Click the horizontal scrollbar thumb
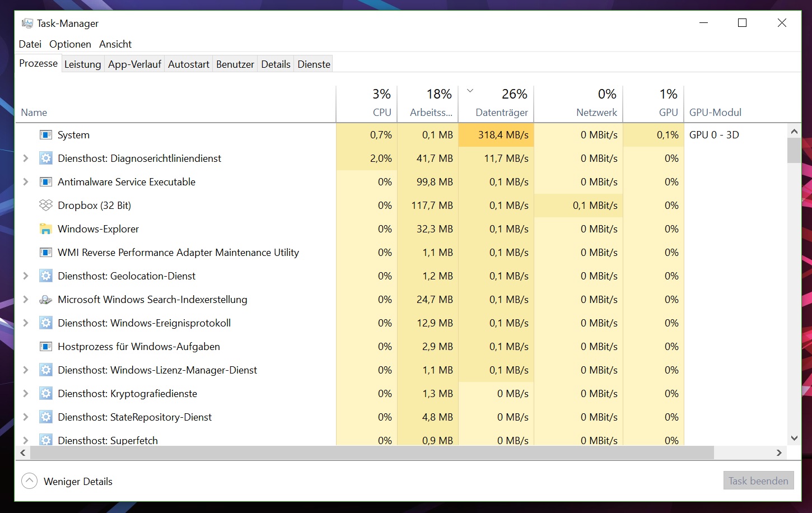 372,453
